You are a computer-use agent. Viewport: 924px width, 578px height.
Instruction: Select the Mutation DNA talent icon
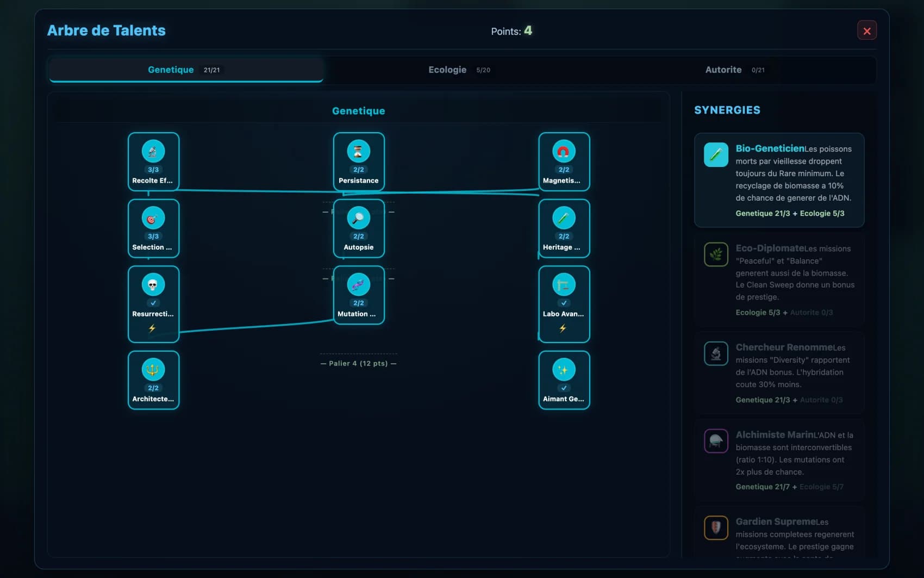tap(359, 285)
